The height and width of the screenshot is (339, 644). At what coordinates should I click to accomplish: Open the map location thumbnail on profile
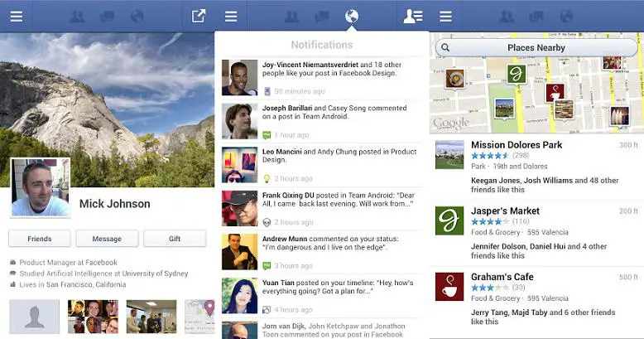[x=199, y=317]
